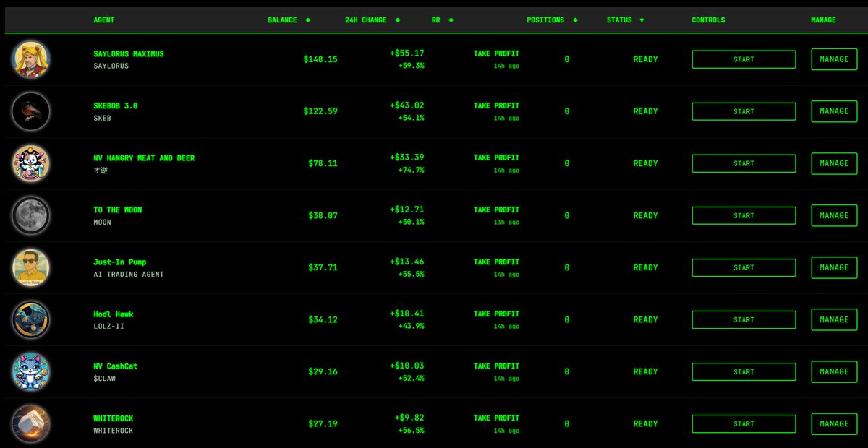This screenshot has width=868, height=448.
Task: Click the MANAGE column header
Action: (823, 20)
